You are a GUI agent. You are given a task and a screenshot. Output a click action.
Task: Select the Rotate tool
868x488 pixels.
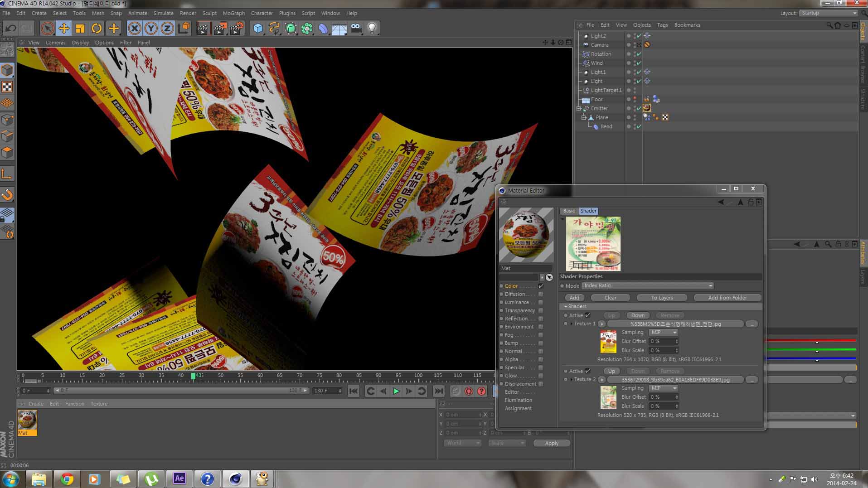tap(97, 29)
